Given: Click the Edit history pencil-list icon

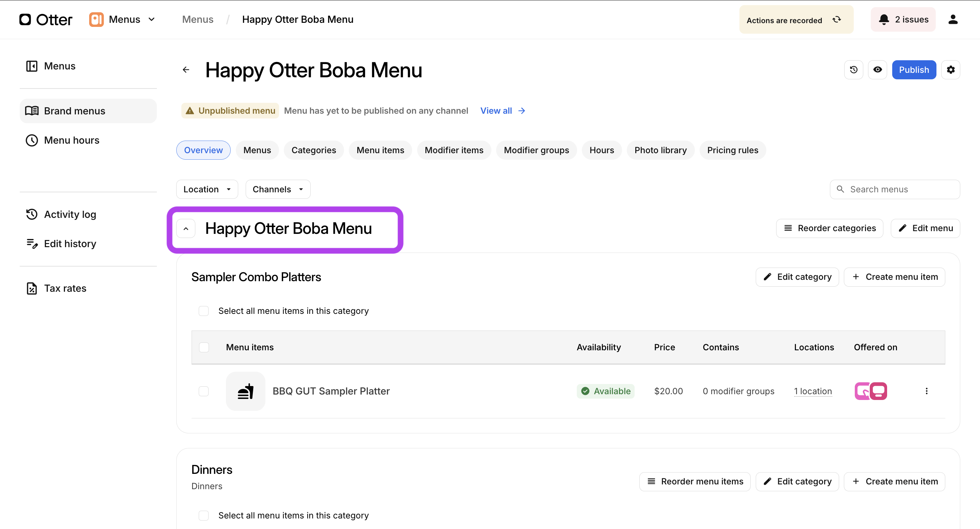Looking at the screenshot, I should point(32,244).
